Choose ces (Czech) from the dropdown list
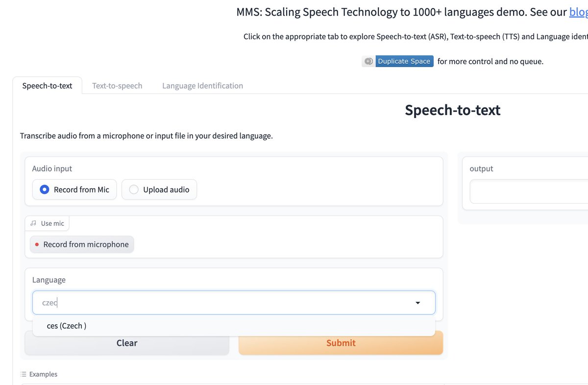The width and height of the screenshot is (588, 385). (234, 326)
